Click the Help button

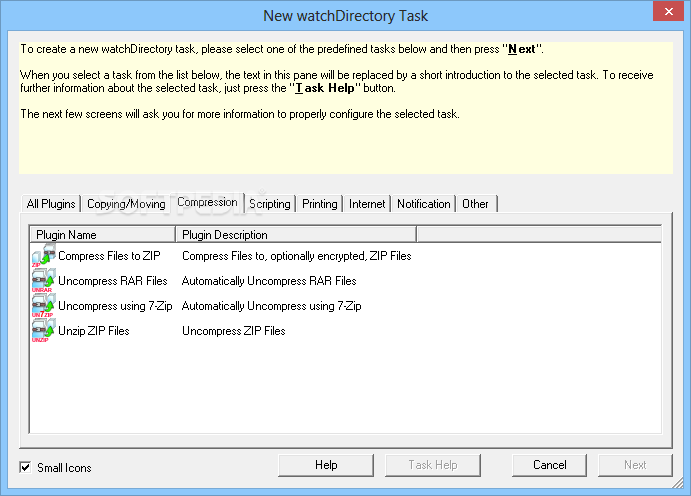(x=326, y=465)
